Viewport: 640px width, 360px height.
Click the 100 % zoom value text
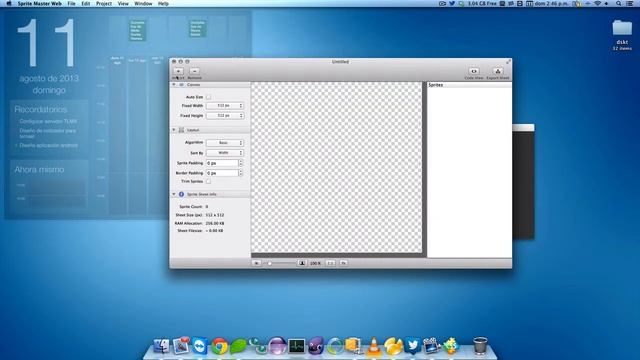point(316,263)
